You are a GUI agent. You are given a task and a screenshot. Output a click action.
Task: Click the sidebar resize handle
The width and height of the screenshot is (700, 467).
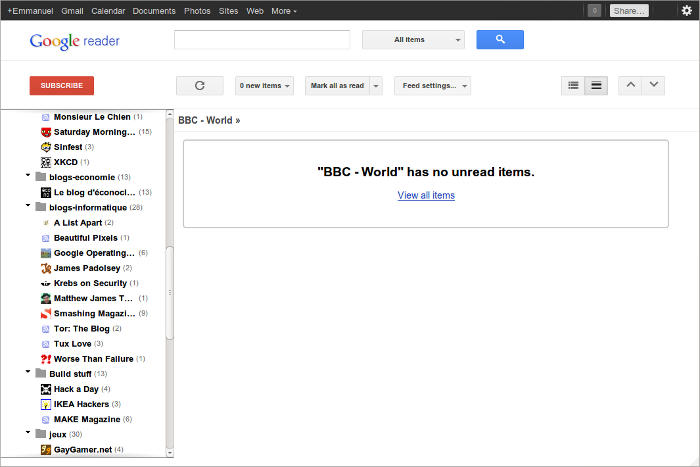(170, 292)
